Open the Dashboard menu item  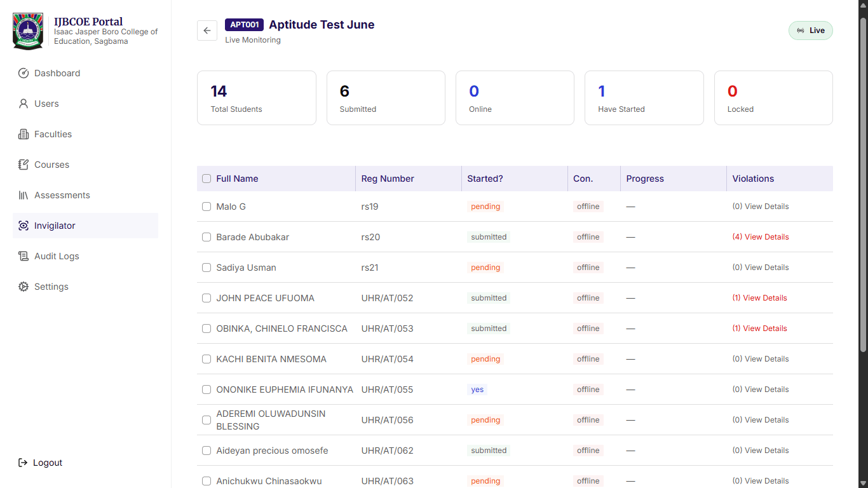pyautogui.click(x=85, y=73)
